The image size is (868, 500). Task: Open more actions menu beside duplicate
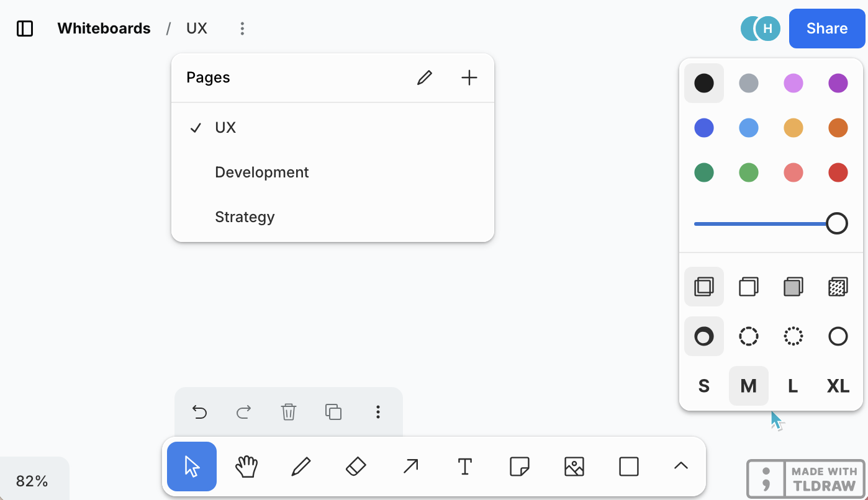(x=378, y=412)
